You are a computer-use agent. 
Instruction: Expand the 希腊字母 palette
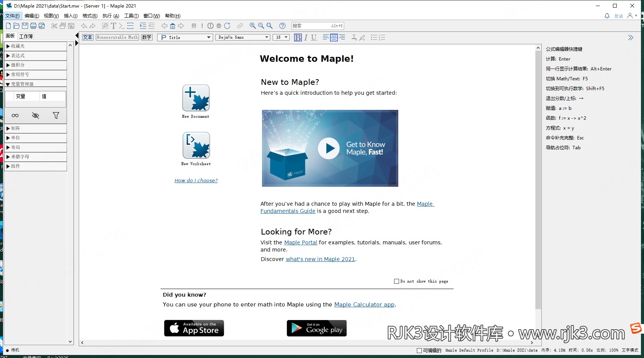click(x=36, y=157)
